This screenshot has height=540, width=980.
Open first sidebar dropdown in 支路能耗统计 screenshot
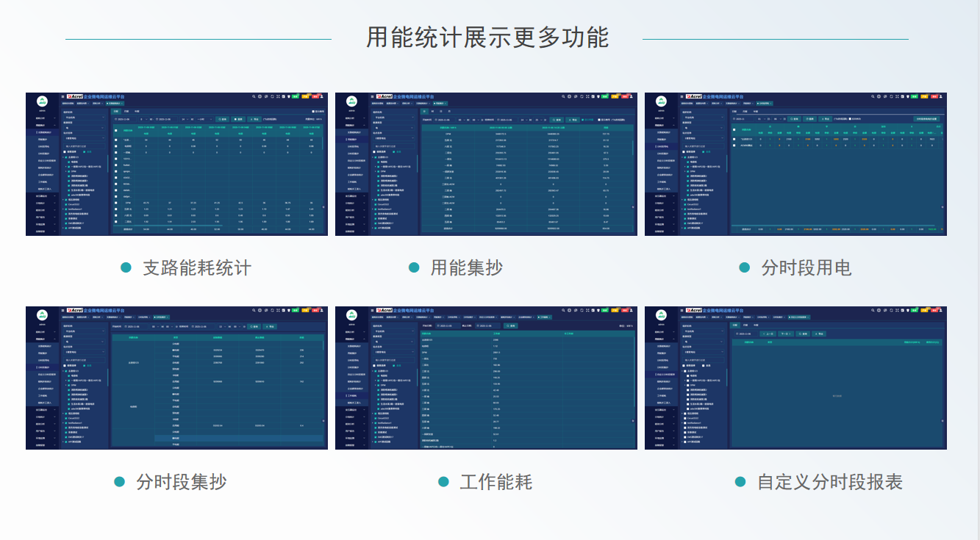85,117
